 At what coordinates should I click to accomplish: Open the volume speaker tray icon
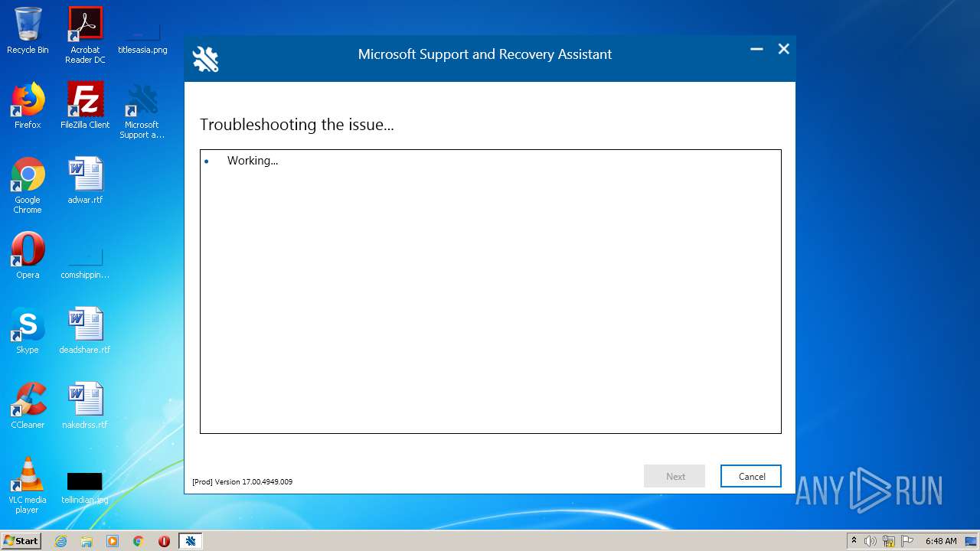pyautogui.click(x=871, y=541)
